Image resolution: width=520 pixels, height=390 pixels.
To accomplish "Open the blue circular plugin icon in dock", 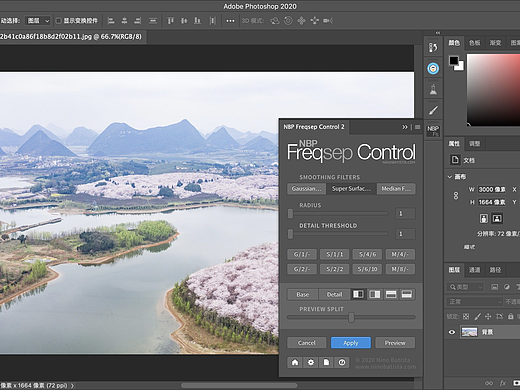I will click(x=433, y=68).
